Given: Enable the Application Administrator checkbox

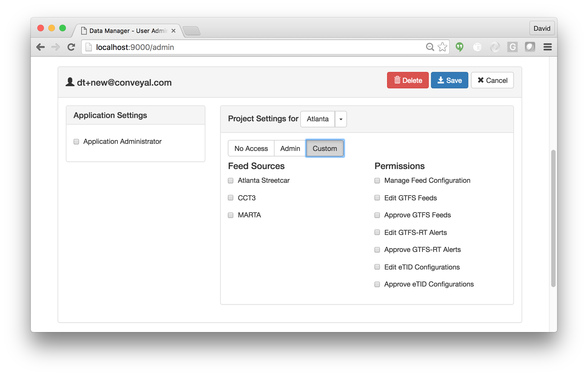Looking at the screenshot, I should (76, 142).
